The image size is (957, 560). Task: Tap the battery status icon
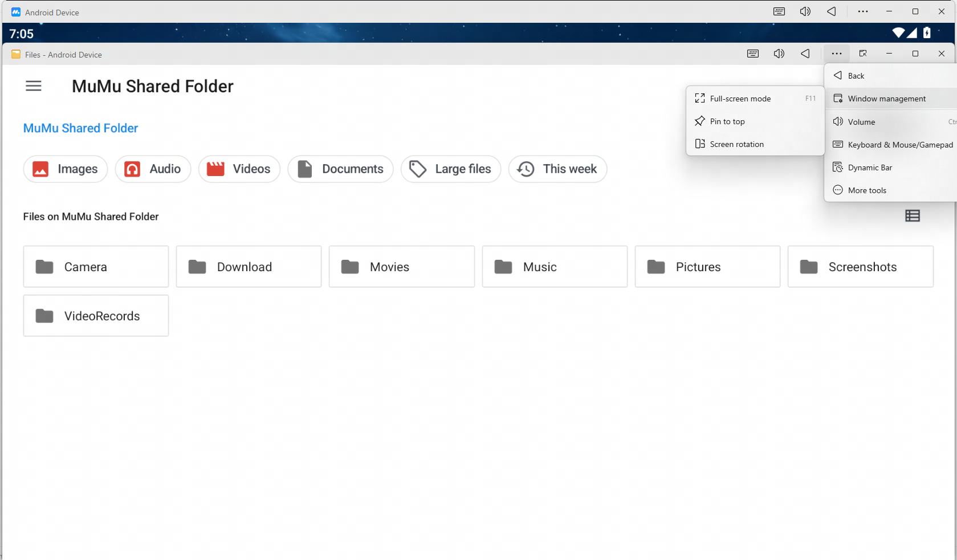pos(927,33)
